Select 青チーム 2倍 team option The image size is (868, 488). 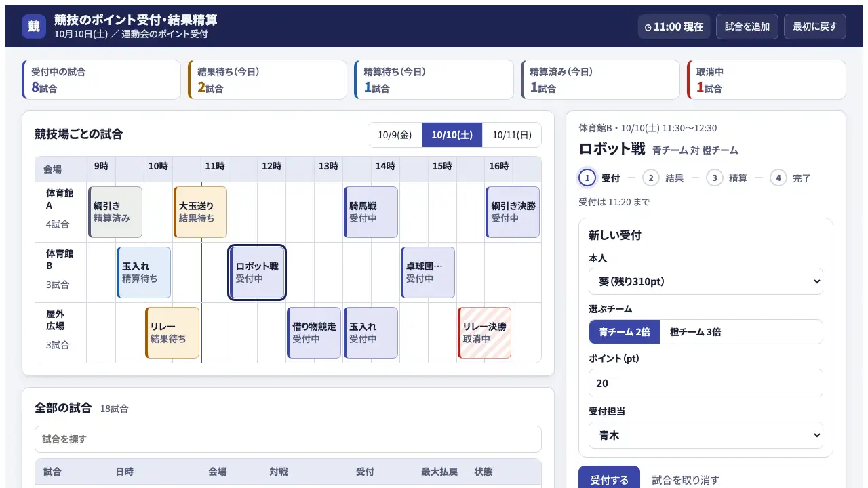click(625, 332)
